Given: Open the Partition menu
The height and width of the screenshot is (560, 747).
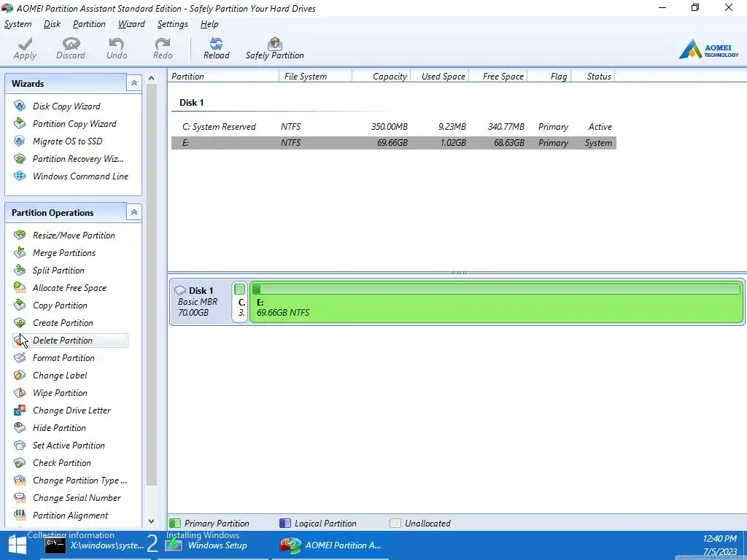Looking at the screenshot, I should (x=89, y=24).
